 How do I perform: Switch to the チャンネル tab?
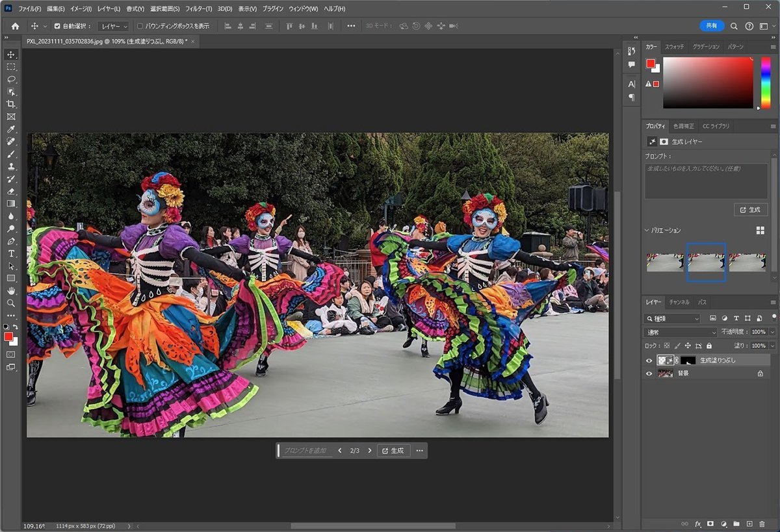tap(679, 302)
